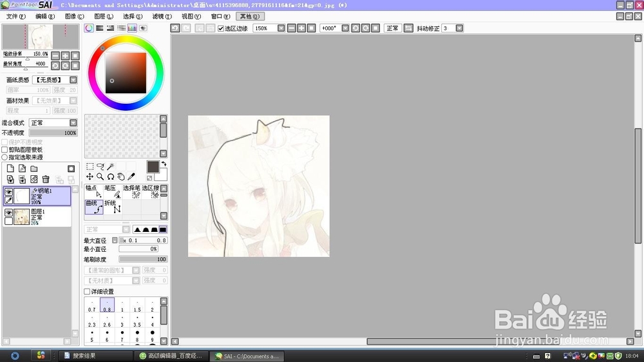Toggle 选区边缘 selection edge checkbox
The height and width of the screenshot is (362, 644).
(221, 28)
